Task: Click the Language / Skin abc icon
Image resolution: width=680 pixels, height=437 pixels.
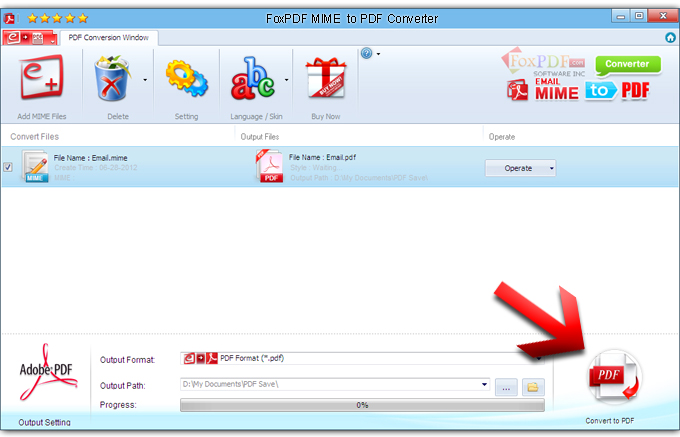Action: point(253,78)
